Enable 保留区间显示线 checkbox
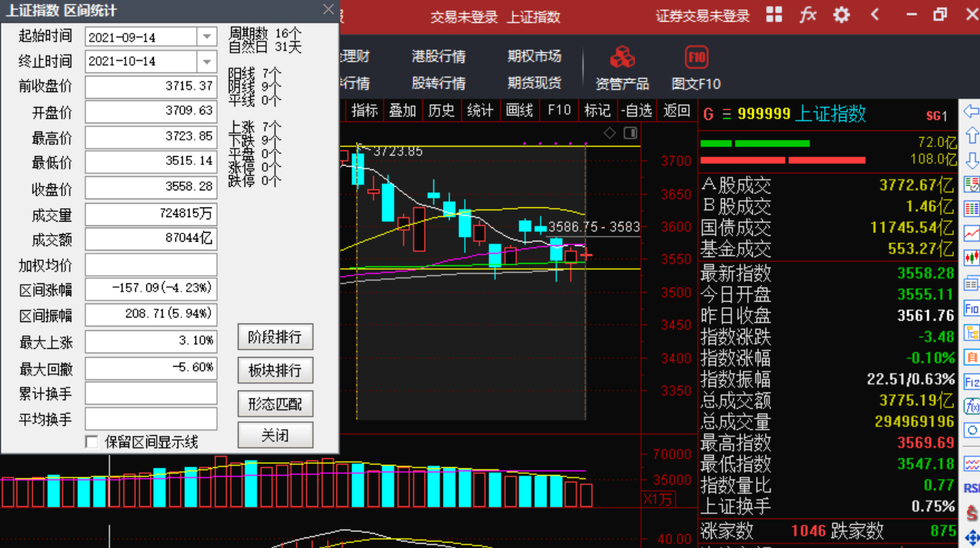This screenshot has height=548, width=980. (91, 442)
